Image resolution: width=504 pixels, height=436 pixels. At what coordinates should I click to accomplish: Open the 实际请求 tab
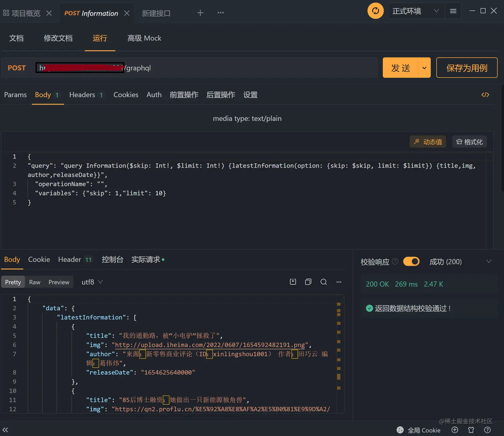coord(148,259)
